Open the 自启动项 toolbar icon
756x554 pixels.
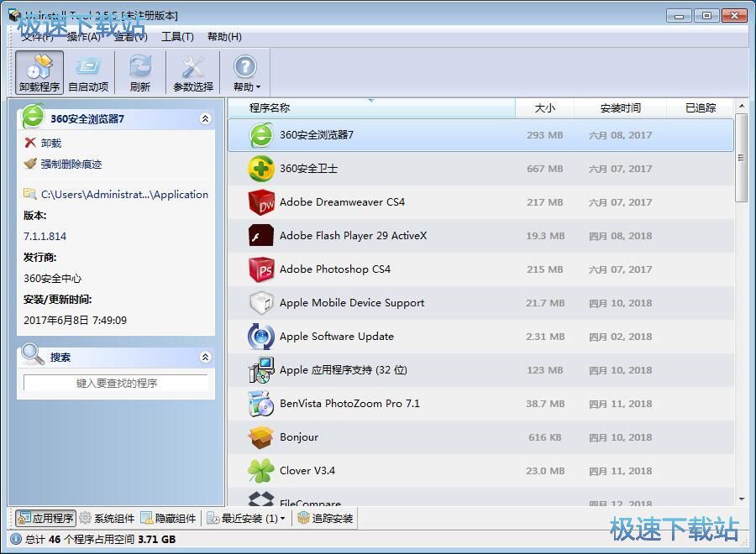(x=88, y=73)
